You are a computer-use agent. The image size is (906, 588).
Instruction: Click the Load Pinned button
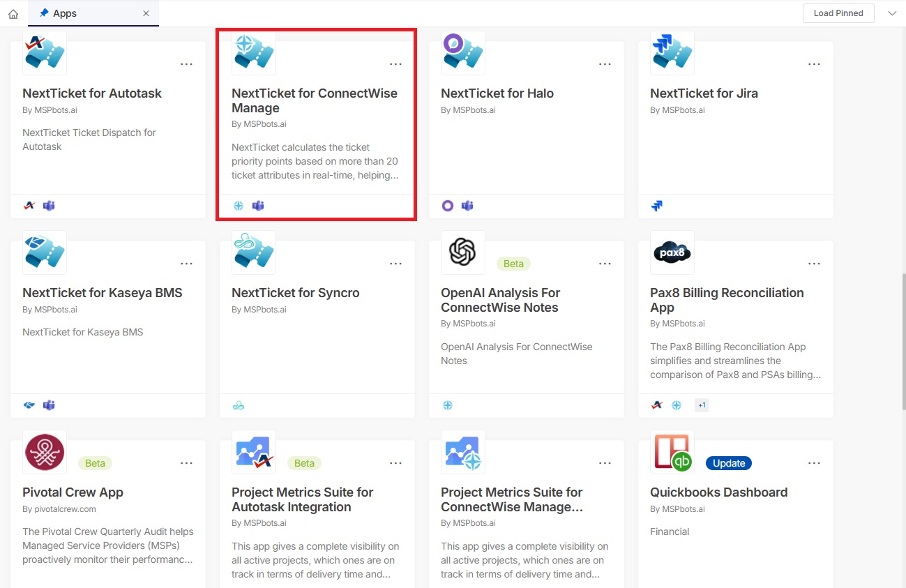pos(838,13)
